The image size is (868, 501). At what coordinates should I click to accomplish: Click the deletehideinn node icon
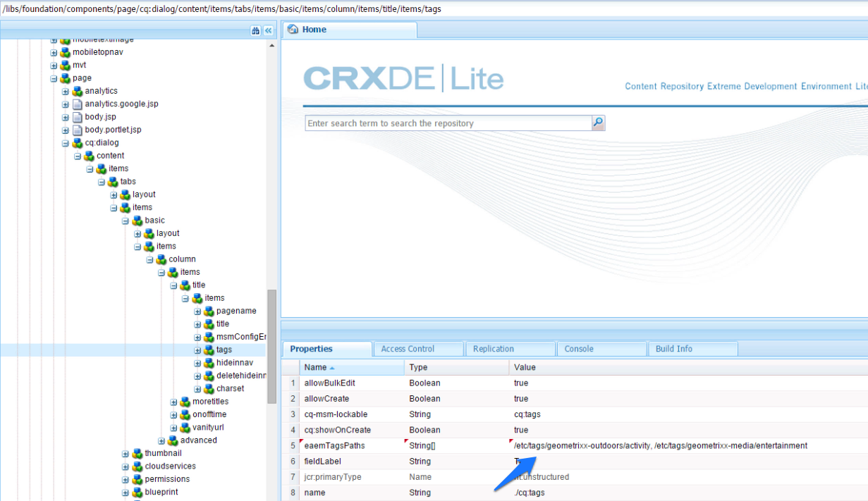point(209,376)
